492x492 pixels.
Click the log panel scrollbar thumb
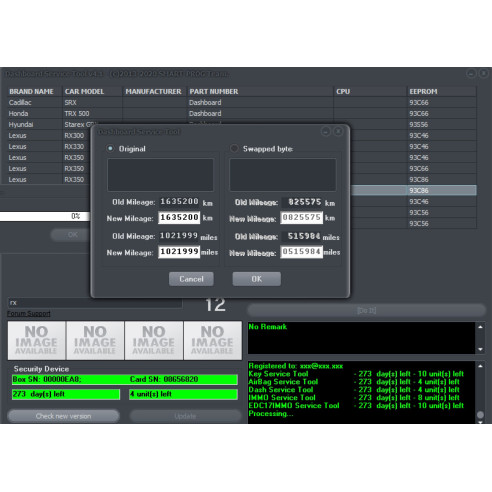click(480, 415)
